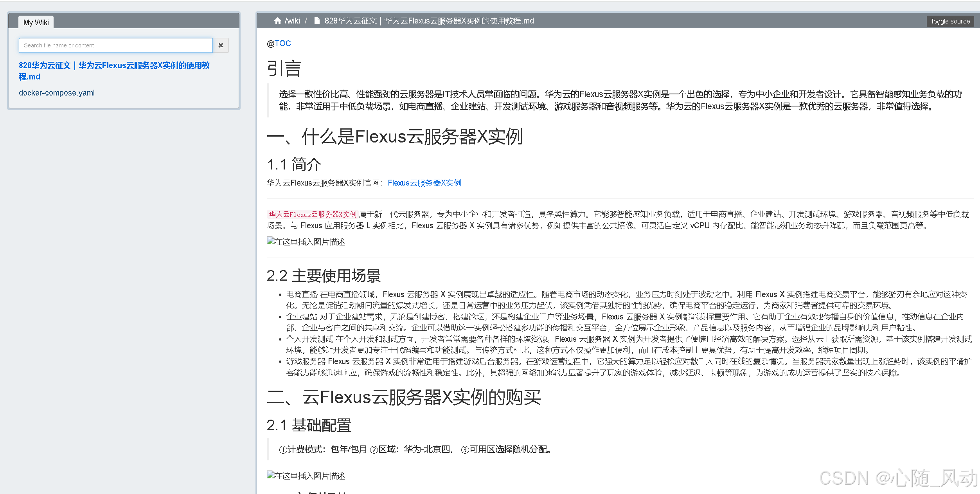Click the 1.1 简介 subheading
Viewport: 980px width, 494px height.
pyautogui.click(x=294, y=164)
